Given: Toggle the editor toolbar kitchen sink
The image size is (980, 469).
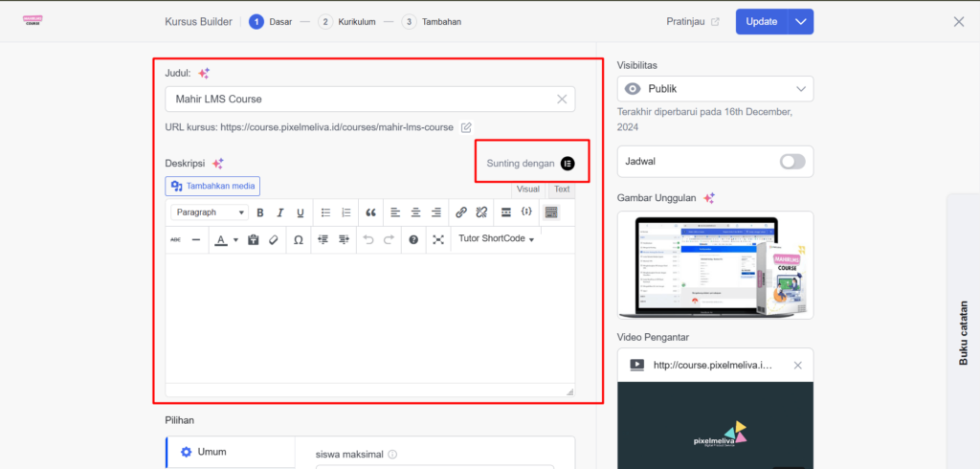Looking at the screenshot, I should pyautogui.click(x=550, y=212).
